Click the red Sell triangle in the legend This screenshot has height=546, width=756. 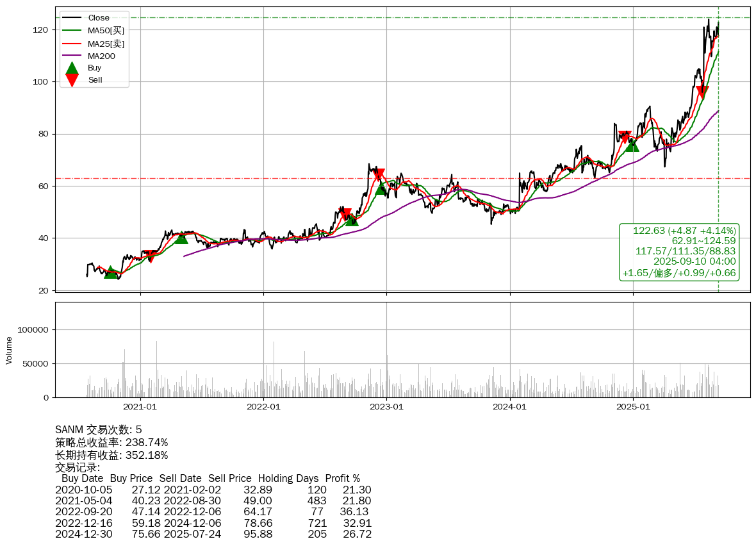click(x=72, y=80)
